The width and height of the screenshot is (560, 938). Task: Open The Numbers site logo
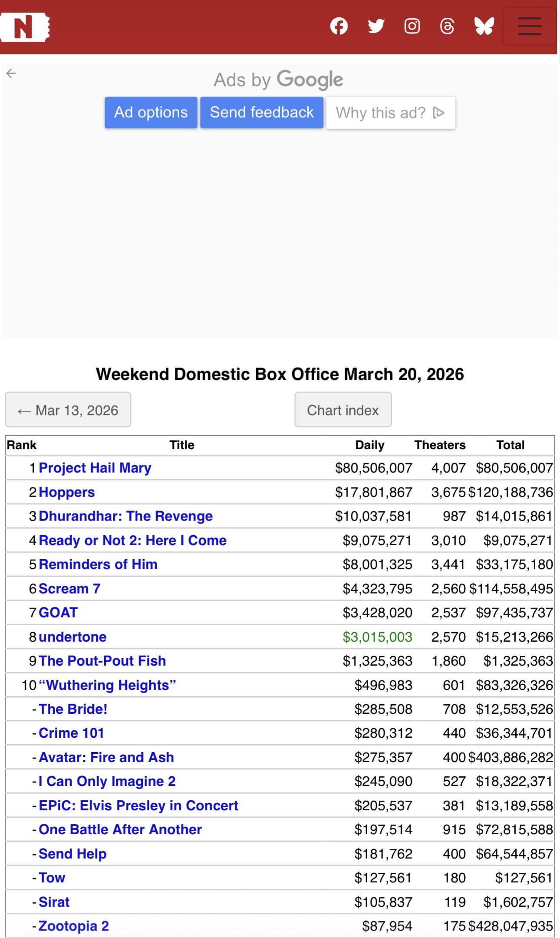25,27
